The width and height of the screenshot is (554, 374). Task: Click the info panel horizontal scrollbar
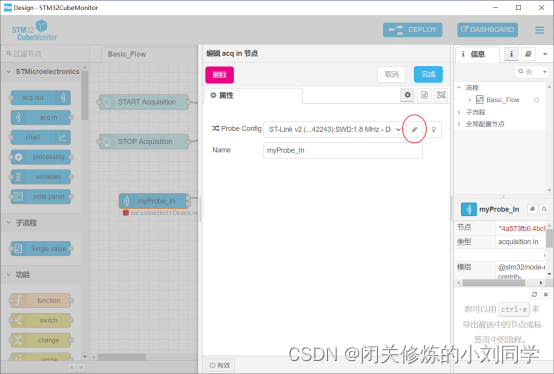point(494,283)
